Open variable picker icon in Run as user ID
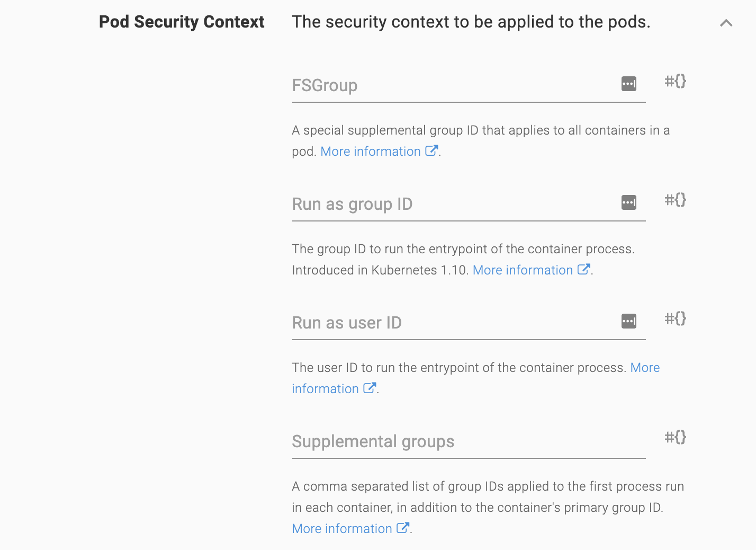 click(x=628, y=321)
